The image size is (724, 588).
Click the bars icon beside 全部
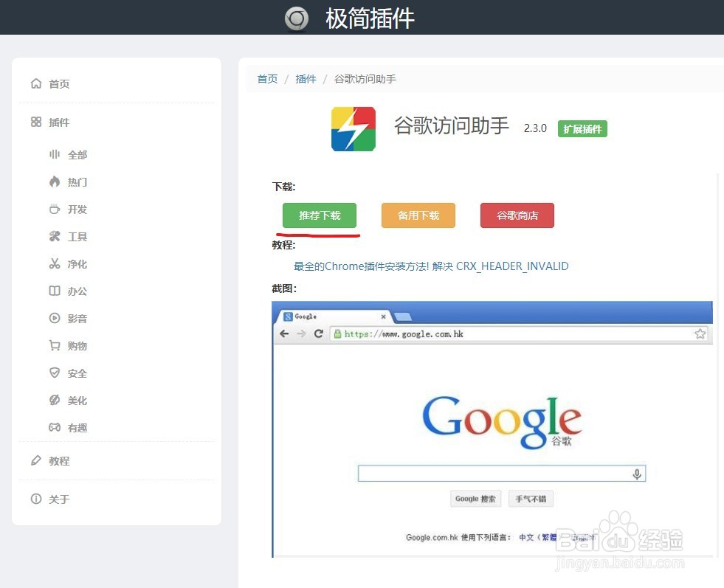coord(55,154)
